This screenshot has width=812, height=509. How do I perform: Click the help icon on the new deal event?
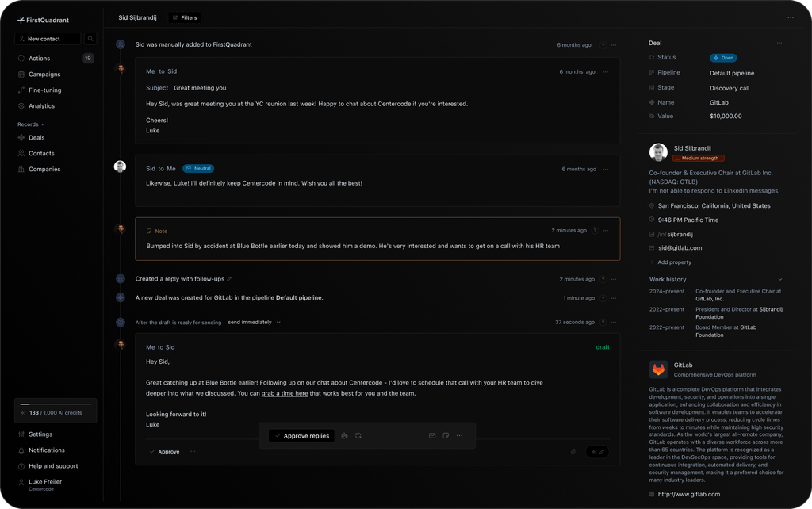(x=603, y=298)
